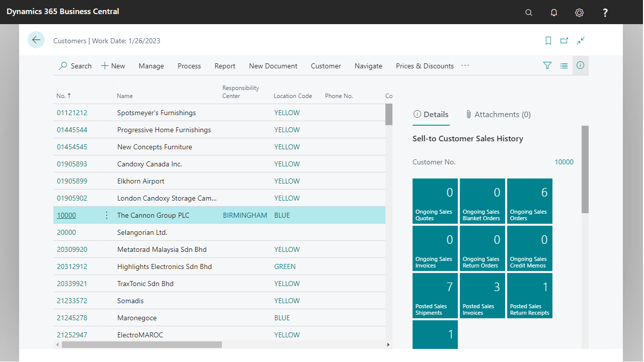Click Sell-to Customer Sales History heading
Viewport: 644px width, 362px height.
click(x=468, y=139)
